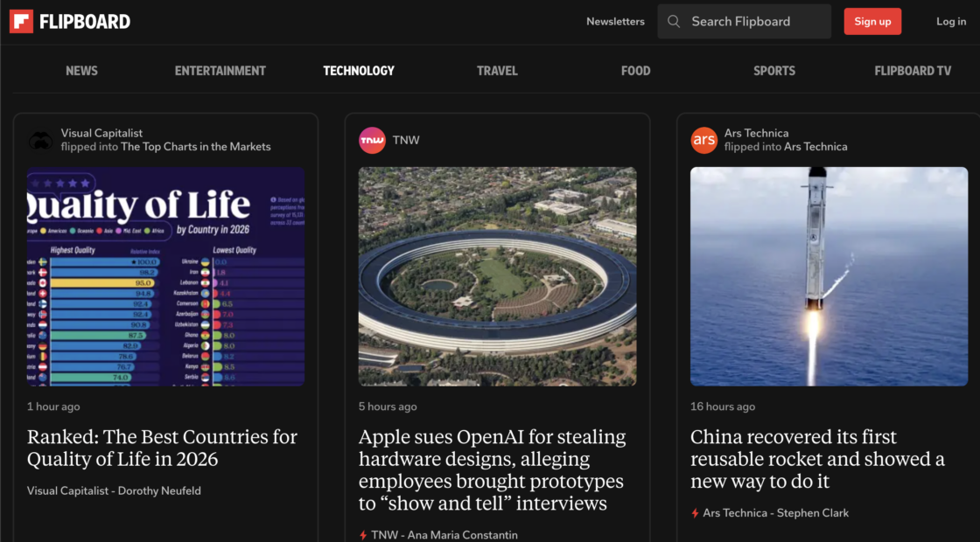Open the Visual Capitalist avatar icon
The height and width of the screenshot is (542, 980).
(x=40, y=141)
